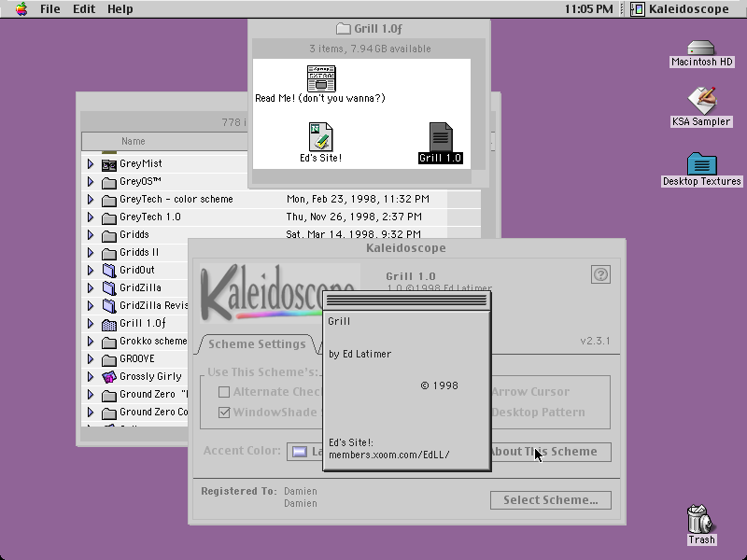Viewport: 747px width, 560px height.
Task: Click the GridZilla Revis folder icon
Action: (x=109, y=306)
